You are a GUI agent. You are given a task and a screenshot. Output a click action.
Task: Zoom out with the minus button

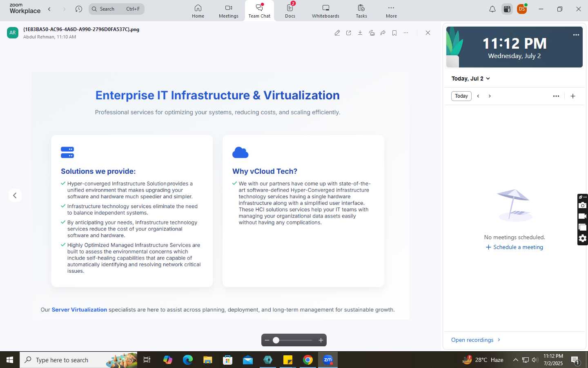267,340
